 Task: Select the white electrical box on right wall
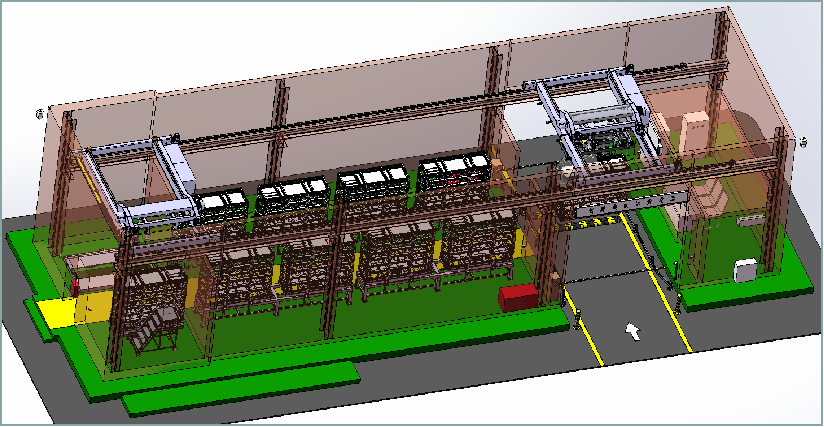tap(744, 270)
